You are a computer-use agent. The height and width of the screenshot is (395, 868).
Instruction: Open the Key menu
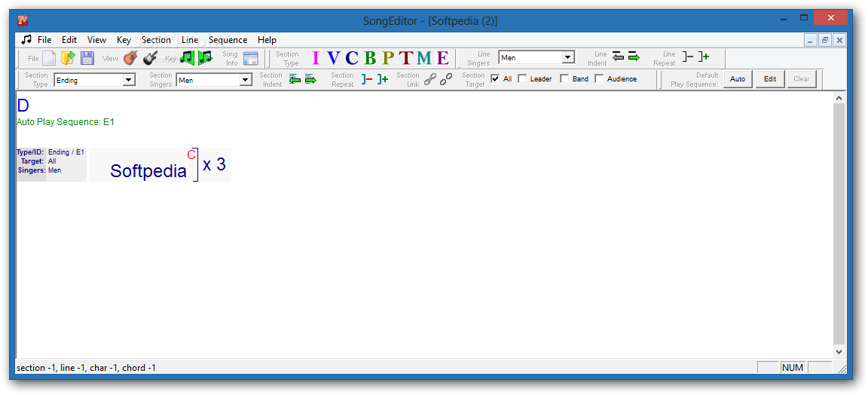(124, 40)
